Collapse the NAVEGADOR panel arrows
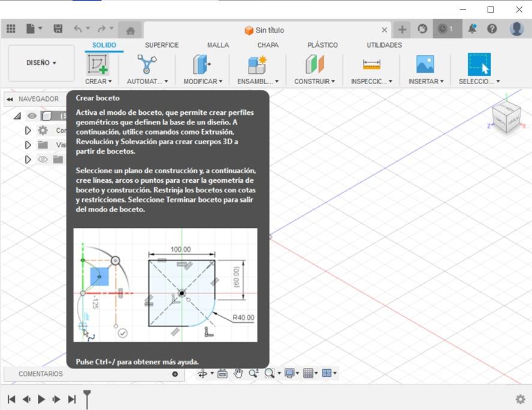532x410 pixels. pos(10,99)
